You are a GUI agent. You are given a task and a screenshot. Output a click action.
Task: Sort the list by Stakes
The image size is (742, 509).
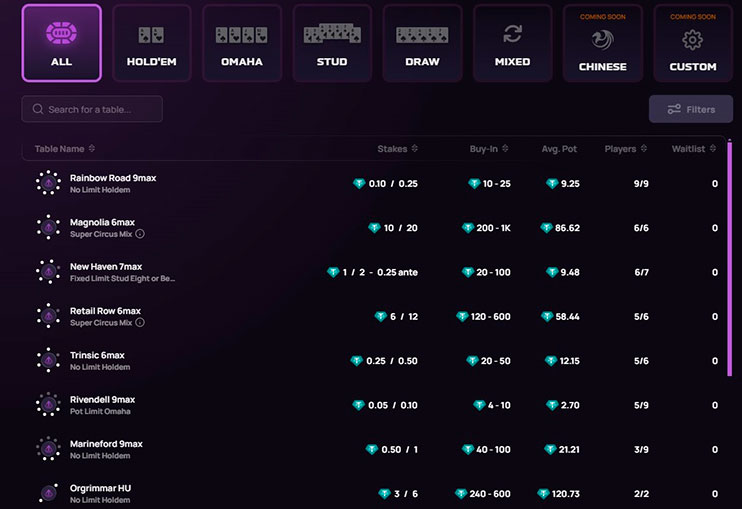(397, 149)
